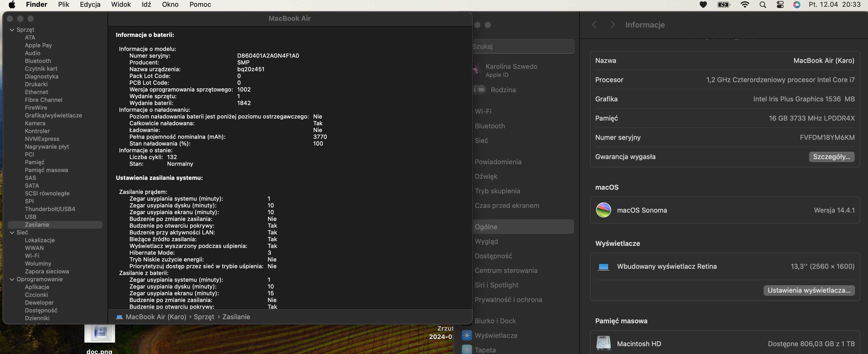This screenshot has width=868, height=354.
Task: Open the Finder menu
Action: click(36, 4)
